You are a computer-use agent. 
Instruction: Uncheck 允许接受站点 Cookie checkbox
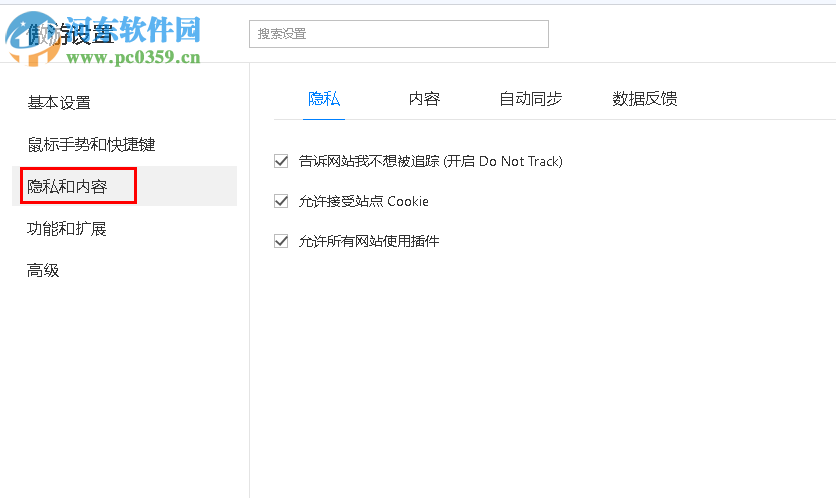pos(281,201)
